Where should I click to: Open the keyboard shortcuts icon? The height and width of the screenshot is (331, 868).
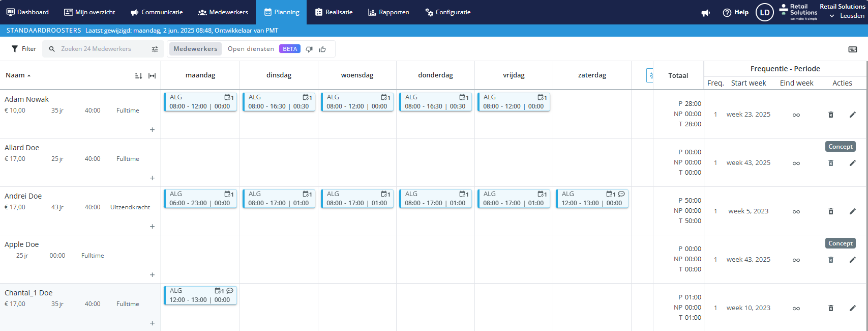coord(853,49)
